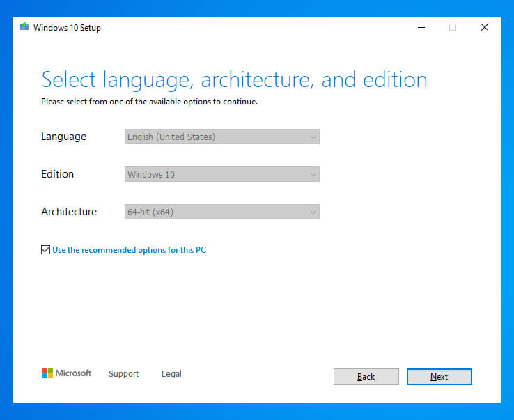
Task: Uncheck Use the recommended options for this PC
Action: [x=45, y=250]
